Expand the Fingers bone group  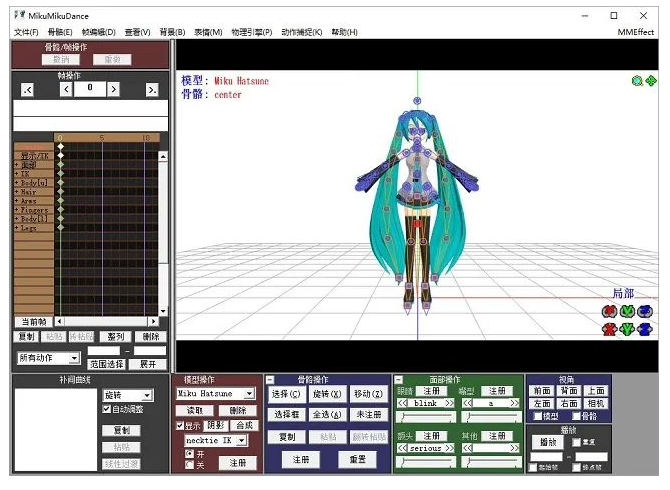(17, 210)
